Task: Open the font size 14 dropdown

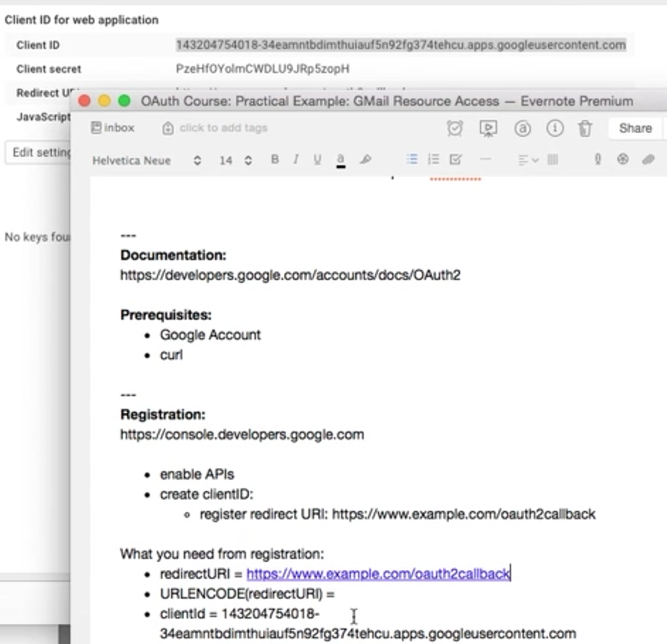Action: click(x=235, y=161)
